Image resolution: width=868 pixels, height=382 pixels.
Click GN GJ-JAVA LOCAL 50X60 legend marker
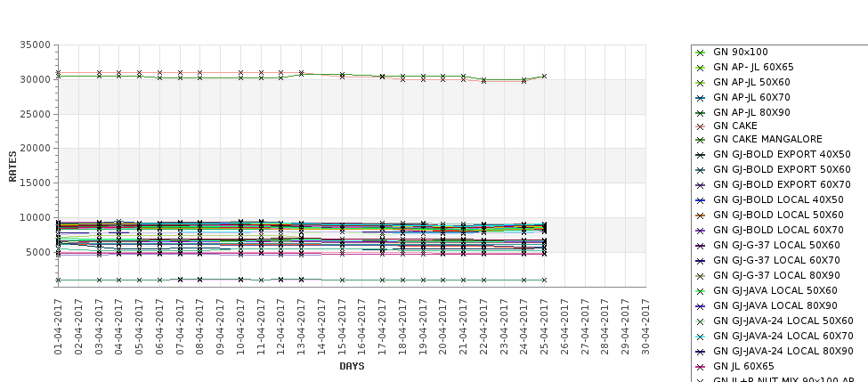(x=701, y=291)
